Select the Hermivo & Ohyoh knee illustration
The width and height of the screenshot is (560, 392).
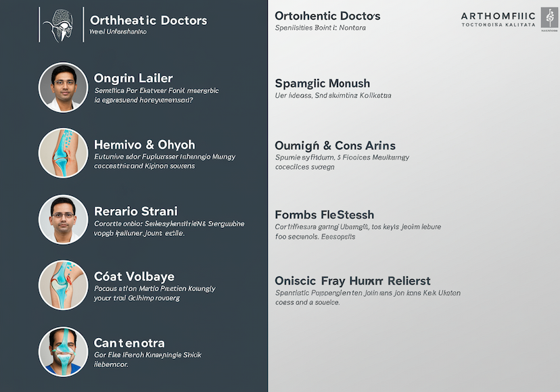pyautogui.click(x=63, y=153)
